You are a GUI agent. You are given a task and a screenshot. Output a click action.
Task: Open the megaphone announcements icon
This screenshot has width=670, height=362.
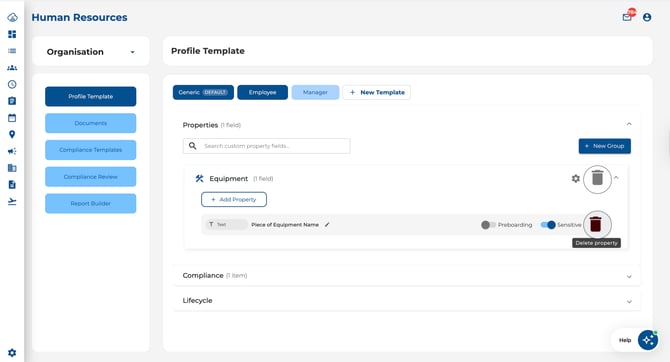(x=12, y=151)
